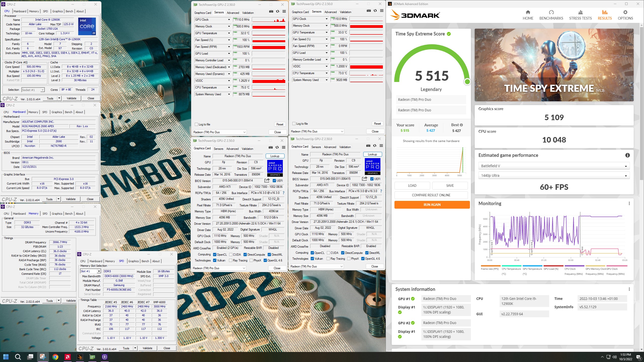Click Reset button in top-right GPU-Z Sensors
The image size is (644, 362).
click(x=377, y=124)
